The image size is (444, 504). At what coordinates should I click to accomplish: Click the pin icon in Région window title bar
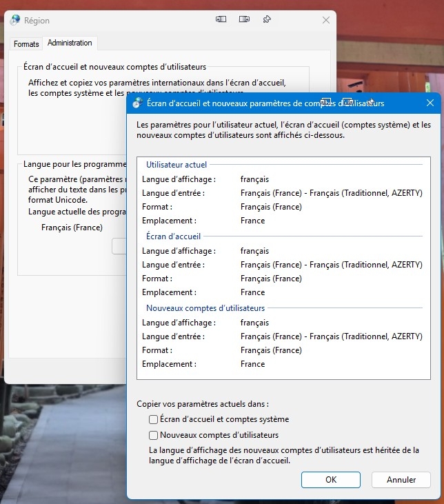(x=267, y=19)
